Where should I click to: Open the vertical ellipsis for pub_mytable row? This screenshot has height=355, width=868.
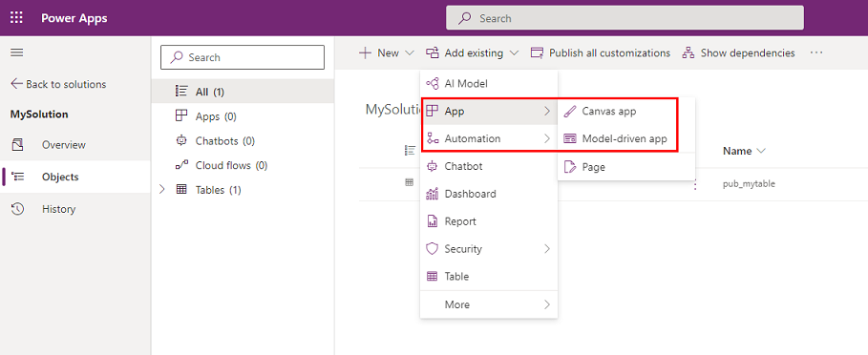(x=695, y=185)
